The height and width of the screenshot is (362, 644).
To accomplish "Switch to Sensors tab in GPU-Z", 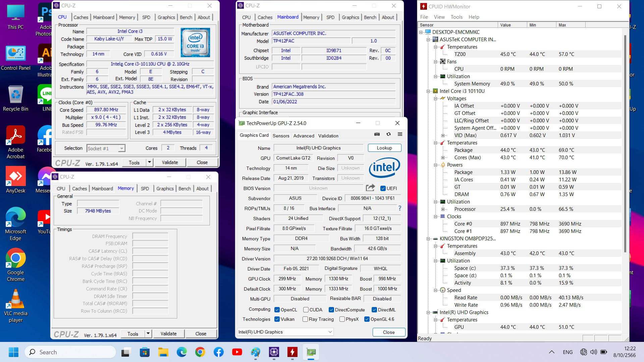I will tap(281, 136).
